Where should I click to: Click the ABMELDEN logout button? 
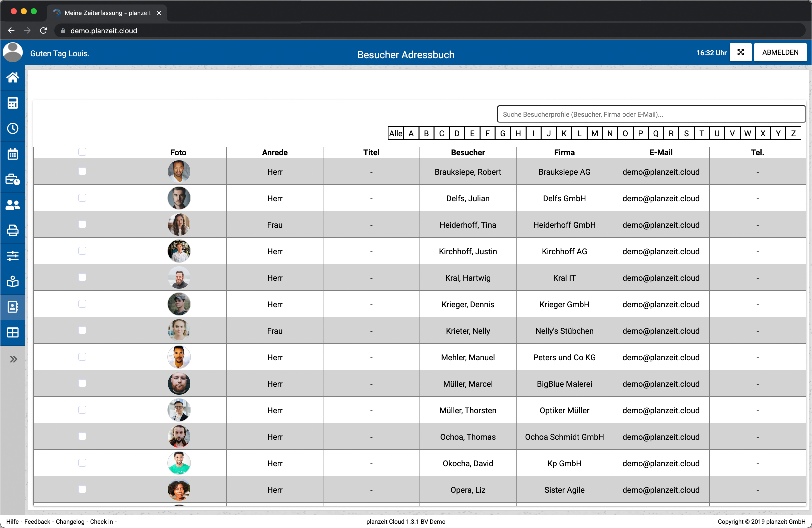point(780,52)
